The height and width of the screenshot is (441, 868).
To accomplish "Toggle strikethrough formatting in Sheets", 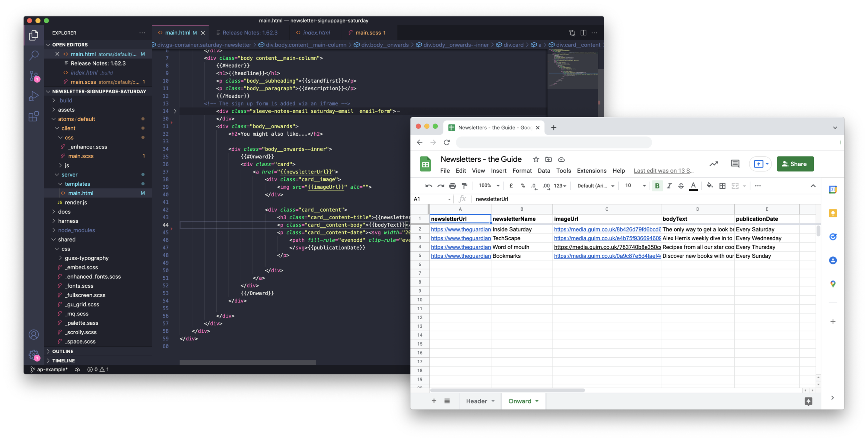I will [681, 186].
